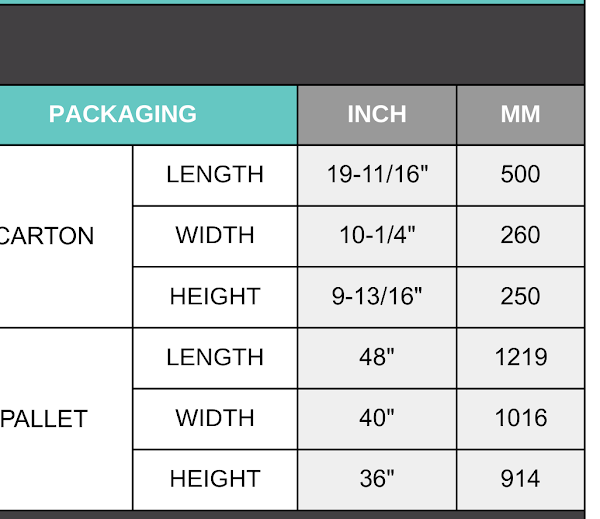
Task: Click the 9-13/16" inch value
Action: 377,297
